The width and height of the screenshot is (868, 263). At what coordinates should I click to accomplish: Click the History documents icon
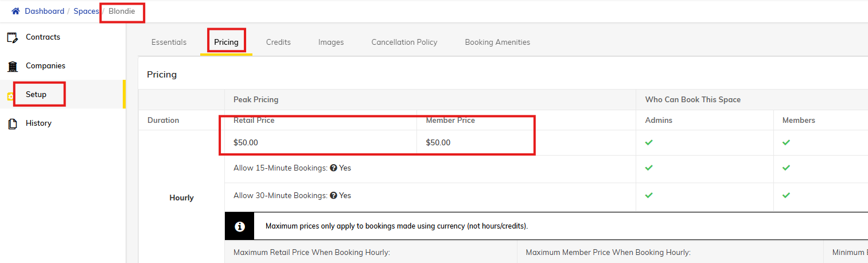coord(12,123)
